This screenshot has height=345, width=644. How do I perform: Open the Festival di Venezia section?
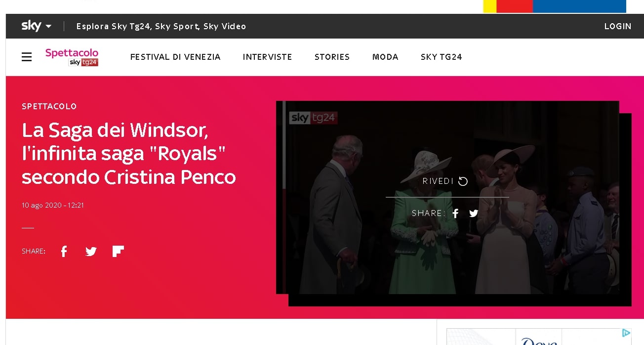[175, 57]
